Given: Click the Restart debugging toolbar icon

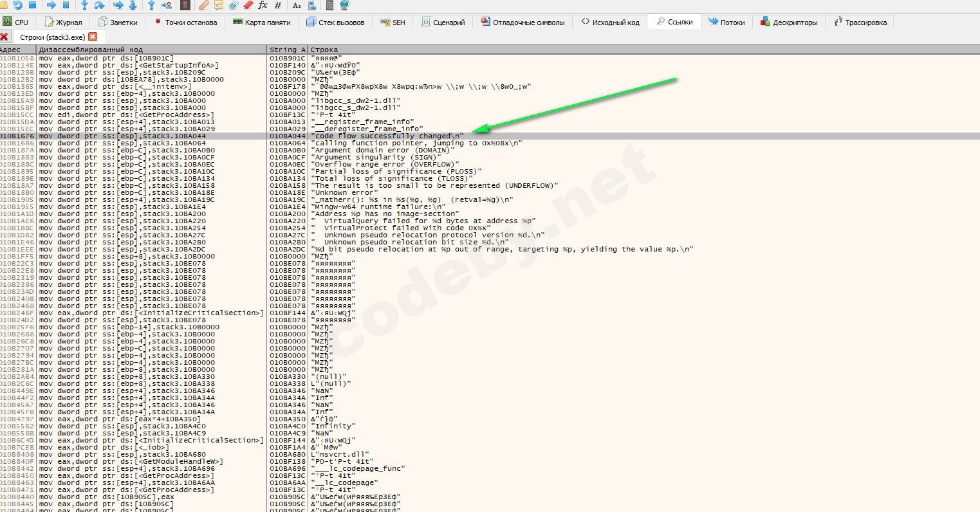Looking at the screenshot, I should (x=18, y=5).
